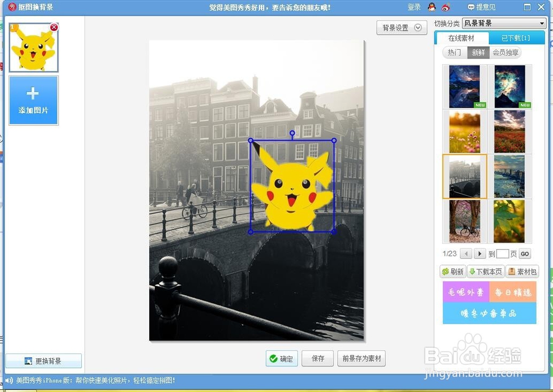Viewport: 553px width, 392px height.
Task: Click the Meitu logo in title bar
Action: [x=12, y=7]
